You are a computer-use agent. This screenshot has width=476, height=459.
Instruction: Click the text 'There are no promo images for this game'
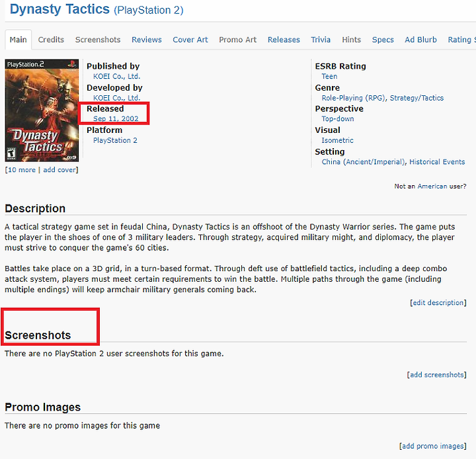(82, 425)
